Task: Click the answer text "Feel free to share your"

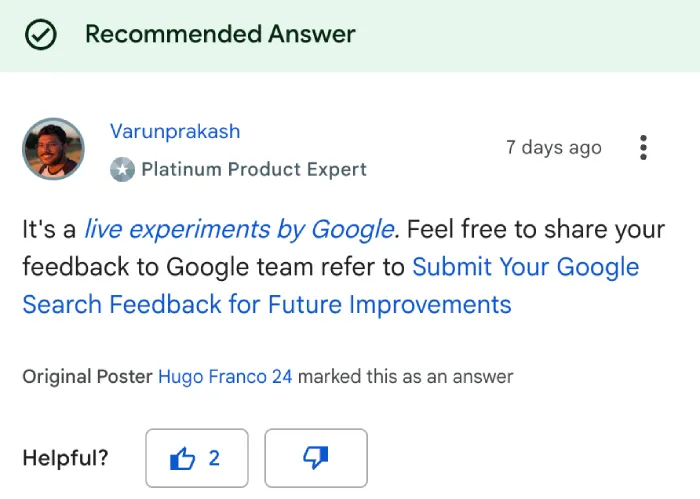Action: (536, 229)
